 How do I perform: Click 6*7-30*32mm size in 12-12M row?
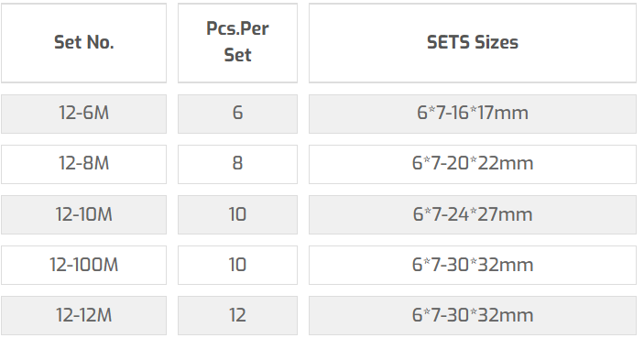point(473,315)
